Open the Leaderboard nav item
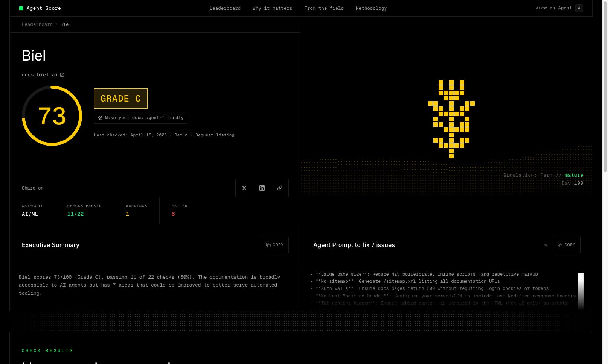608x364 pixels. pyautogui.click(x=225, y=8)
